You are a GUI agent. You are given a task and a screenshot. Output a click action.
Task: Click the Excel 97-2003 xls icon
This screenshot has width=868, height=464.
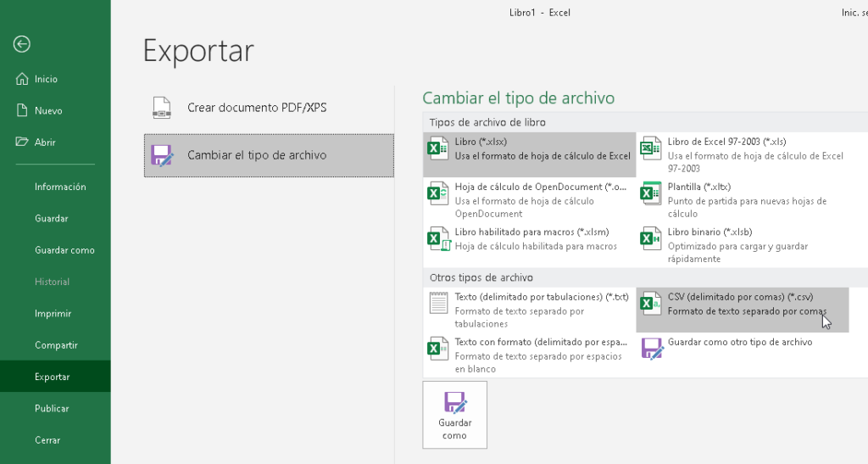[650, 148]
